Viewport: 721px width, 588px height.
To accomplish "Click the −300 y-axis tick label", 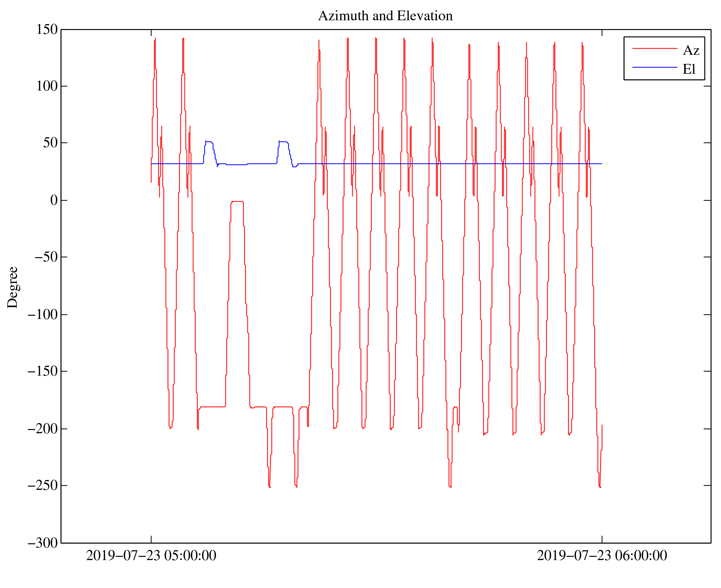I will point(42,543).
